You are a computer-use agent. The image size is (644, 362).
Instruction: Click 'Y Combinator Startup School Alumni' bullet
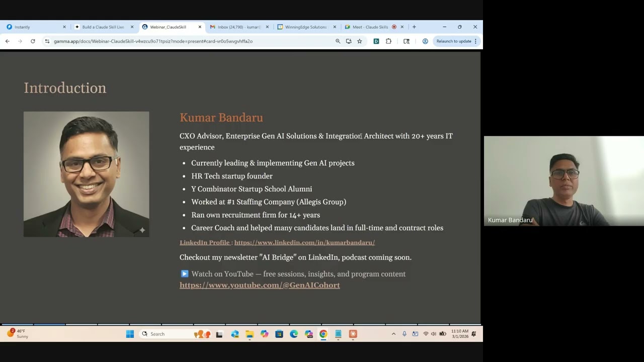pyautogui.click(x=252, y=189)
